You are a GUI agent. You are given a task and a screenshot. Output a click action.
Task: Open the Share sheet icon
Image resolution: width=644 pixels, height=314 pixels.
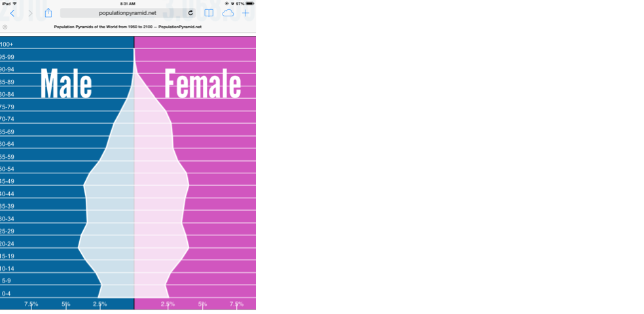point(48,13)
